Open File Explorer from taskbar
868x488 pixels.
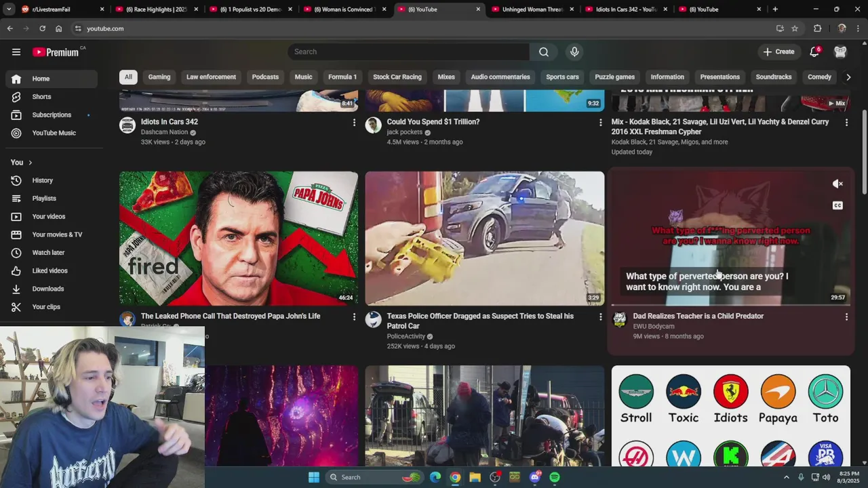pos(475,477)
